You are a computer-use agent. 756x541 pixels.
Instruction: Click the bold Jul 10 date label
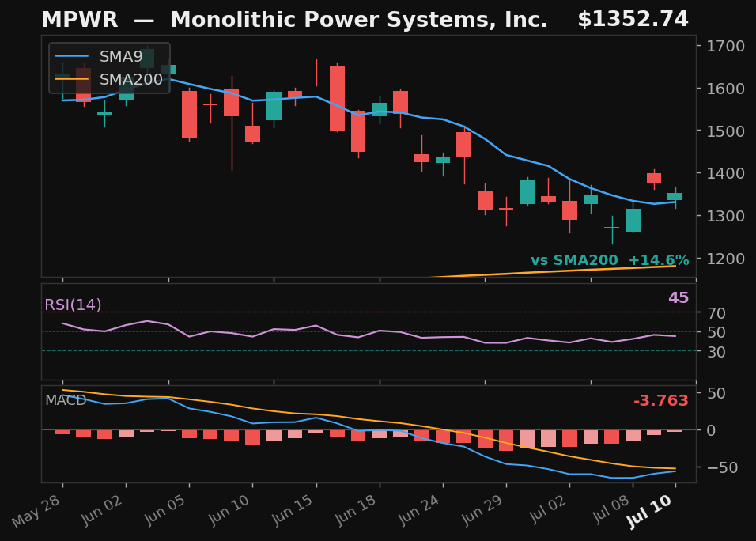(649, 512)
